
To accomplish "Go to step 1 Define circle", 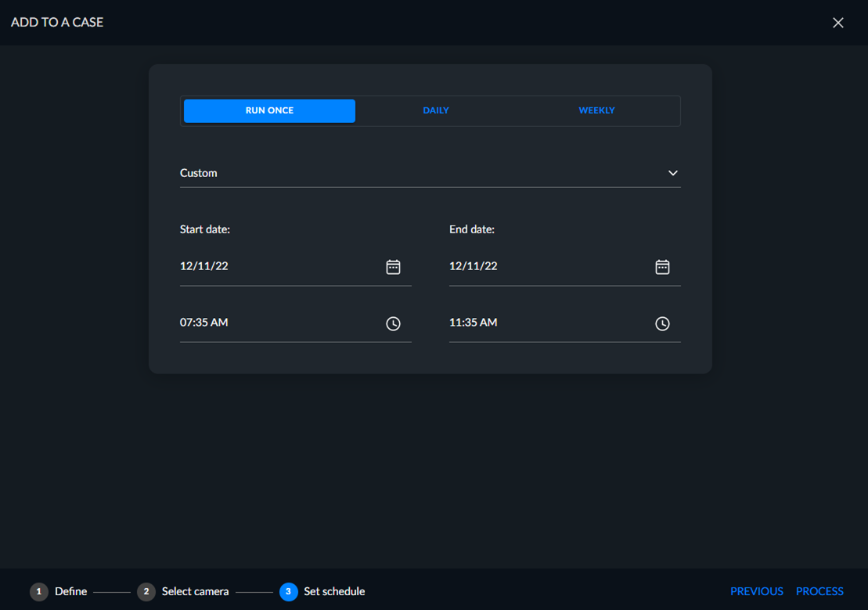I will tap(39, 592).
